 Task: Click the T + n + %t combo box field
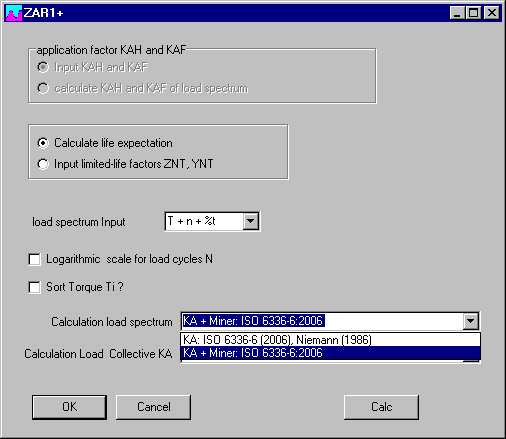204,221
